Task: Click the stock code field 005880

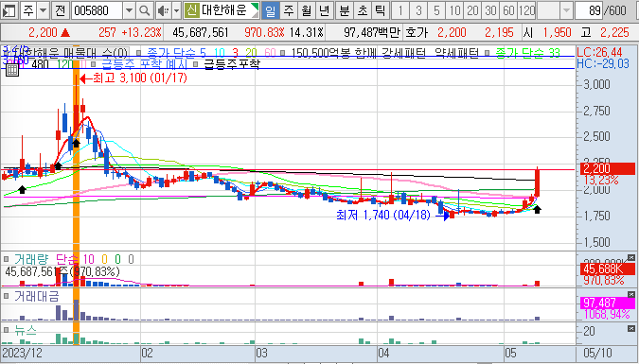Action: [97, 10]
